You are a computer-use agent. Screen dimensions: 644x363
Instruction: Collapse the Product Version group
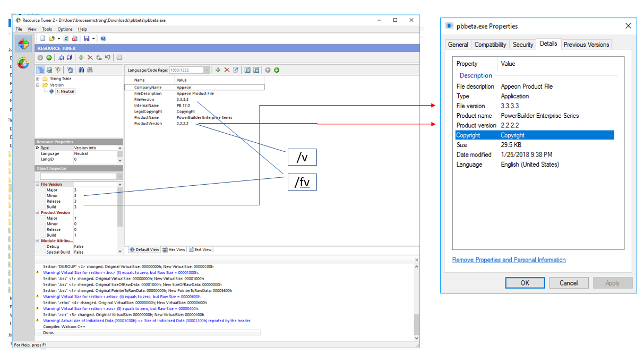click(x=38, y=212)
